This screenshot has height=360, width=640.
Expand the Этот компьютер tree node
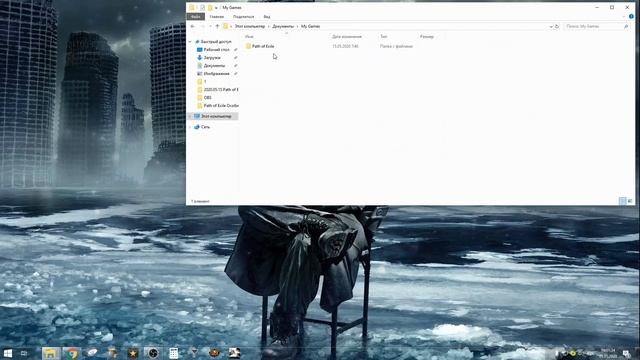tap(190, 116)
